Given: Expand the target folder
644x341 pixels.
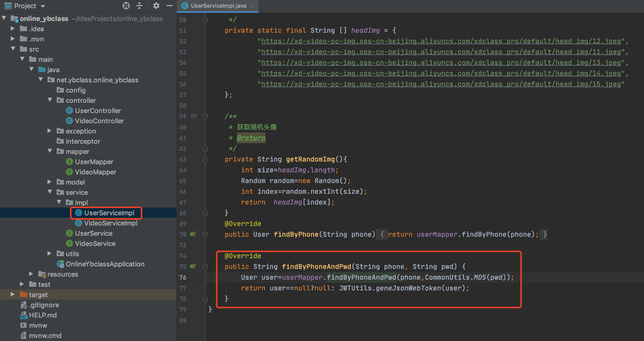Looking at the screenshot, I should point(13,294).
